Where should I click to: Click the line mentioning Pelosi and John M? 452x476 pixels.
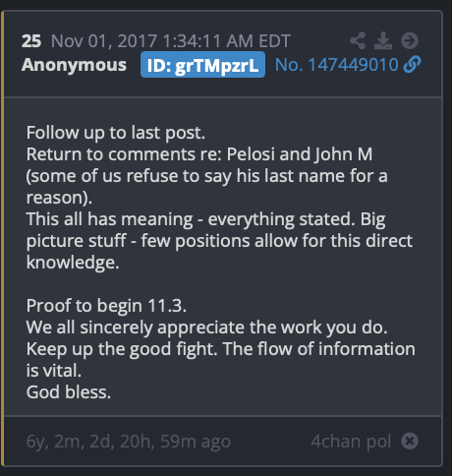pyautogui.click(x=199, y=154)
